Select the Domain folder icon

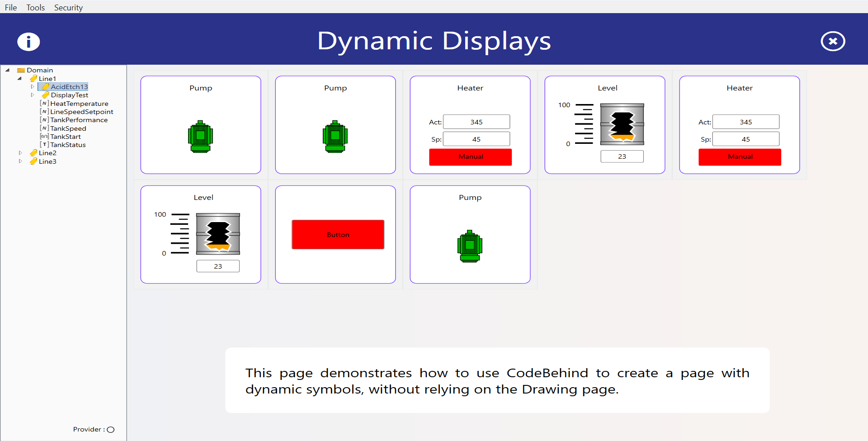click(x=21, y=70)
